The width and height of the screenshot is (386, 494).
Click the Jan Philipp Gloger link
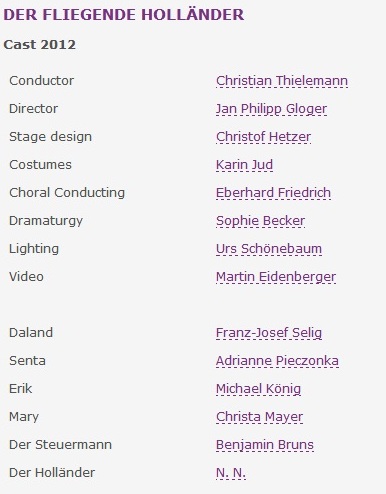[x=271, y=109]
